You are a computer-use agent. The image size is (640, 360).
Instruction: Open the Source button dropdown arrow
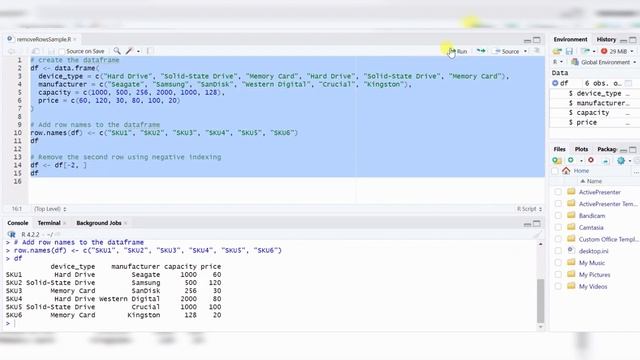(x=525, y=51)
